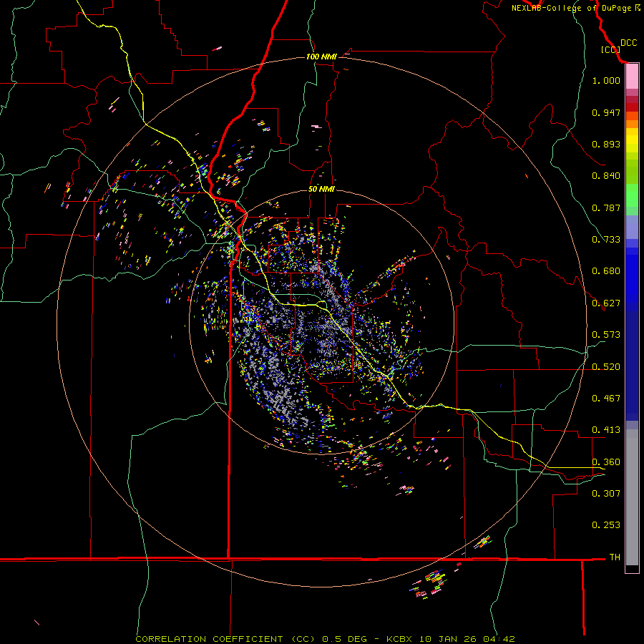Click the "0.5 DEG" elevation text
This screenshot has height=644, width=644.
pyautogui.click(x=344, y=639)
